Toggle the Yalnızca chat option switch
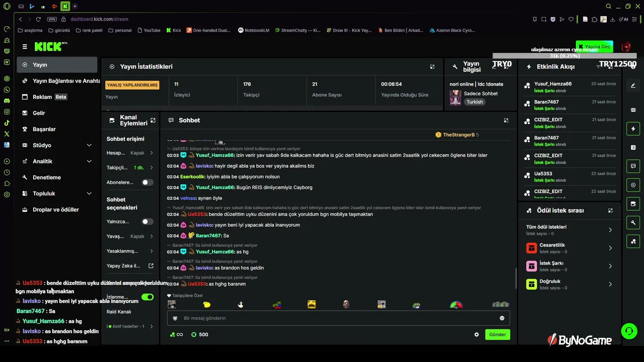 coord(147,222)
